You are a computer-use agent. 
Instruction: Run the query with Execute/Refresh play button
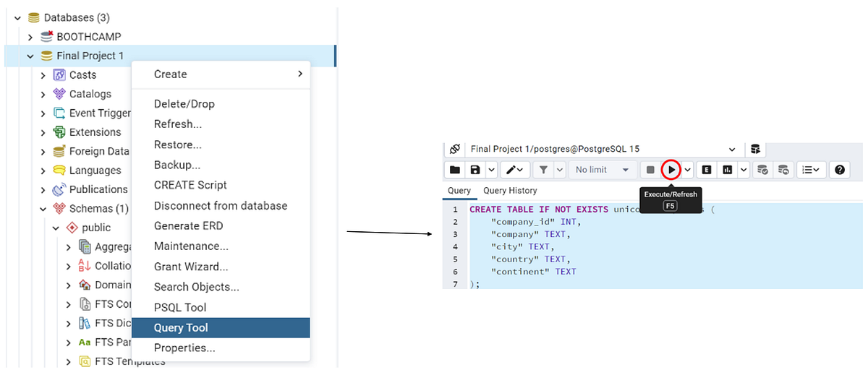(x=672, y=170)
